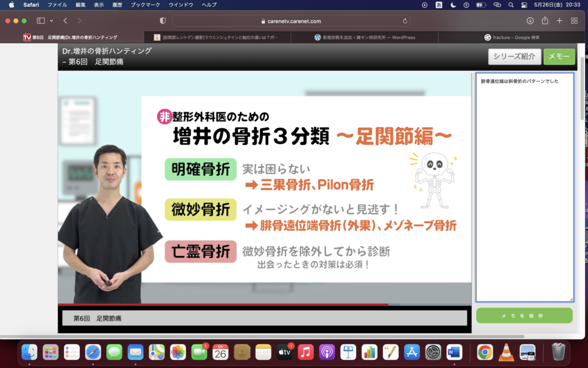Image resolution: width=588 pixels, height=368 pixels.
Task: Open the Safari downloads list
Action: click(529, 21)
